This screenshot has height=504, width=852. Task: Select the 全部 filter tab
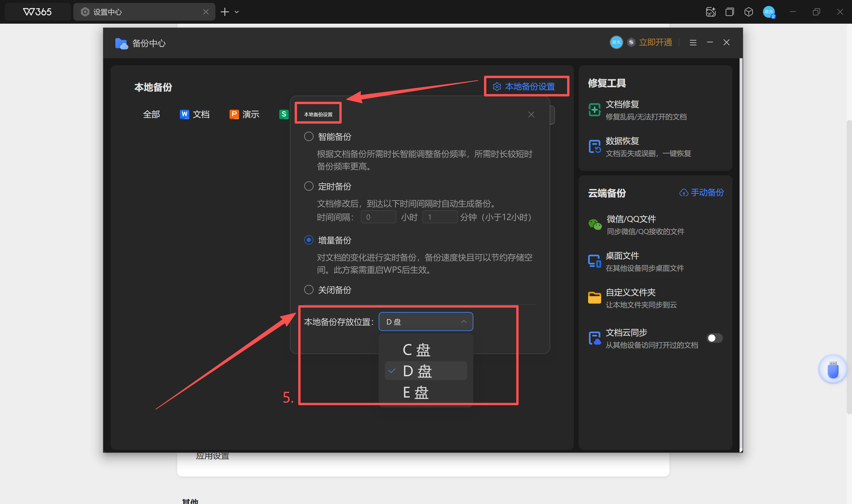tap(151, 114)
